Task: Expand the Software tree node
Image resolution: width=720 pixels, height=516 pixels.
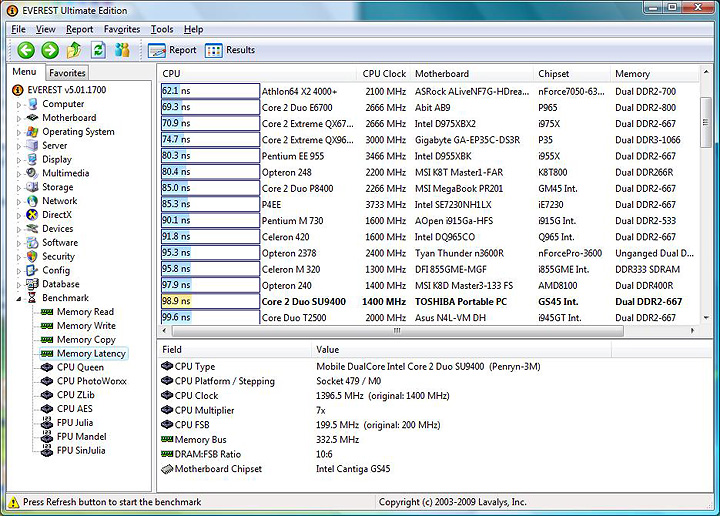Action: pos(19,243)
